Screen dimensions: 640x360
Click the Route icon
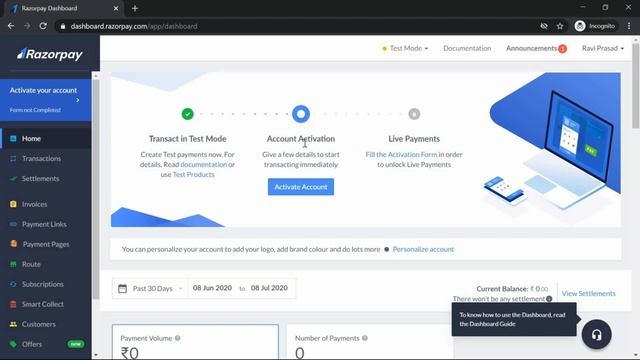(x=13, y=264)
